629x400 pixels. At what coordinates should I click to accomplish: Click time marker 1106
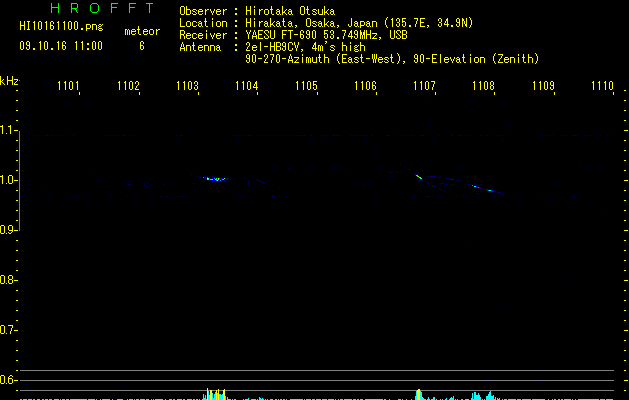365,85
